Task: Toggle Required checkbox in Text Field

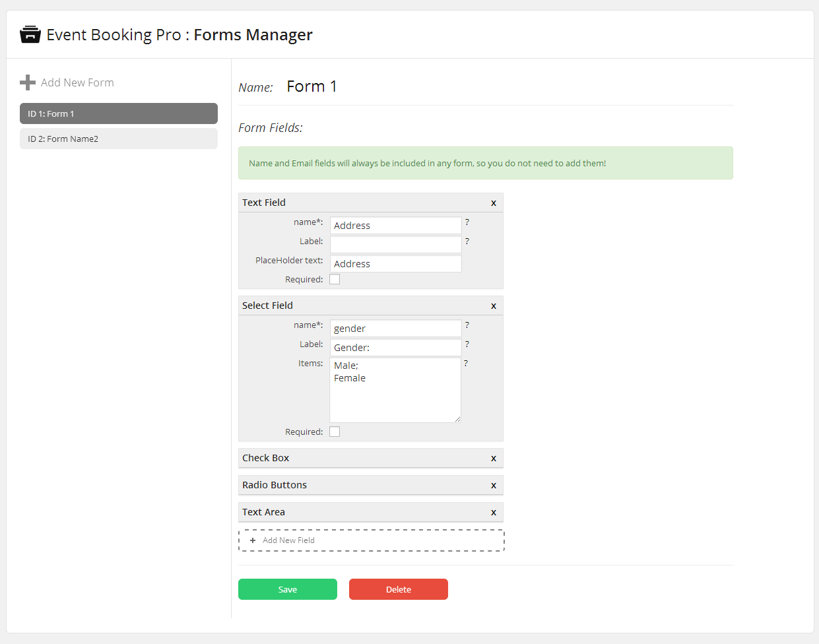Action: (x=335, y=279)
